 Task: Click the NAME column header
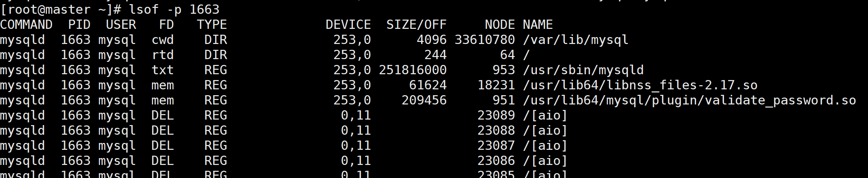538,25
